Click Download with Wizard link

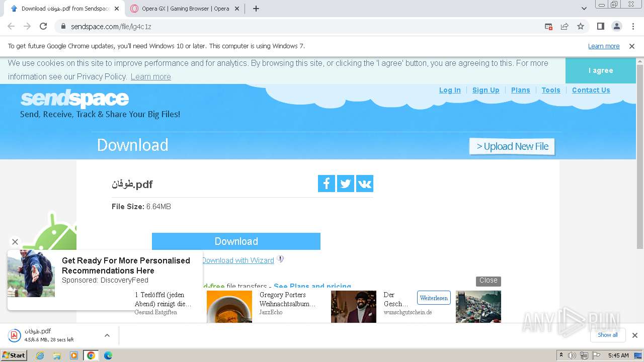[x=238, y=260]
